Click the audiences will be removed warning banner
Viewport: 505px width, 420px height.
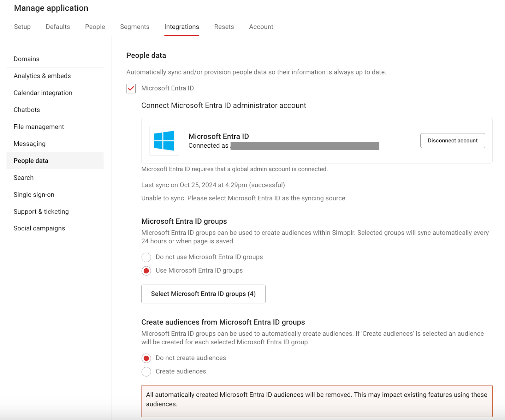point(317,401)
